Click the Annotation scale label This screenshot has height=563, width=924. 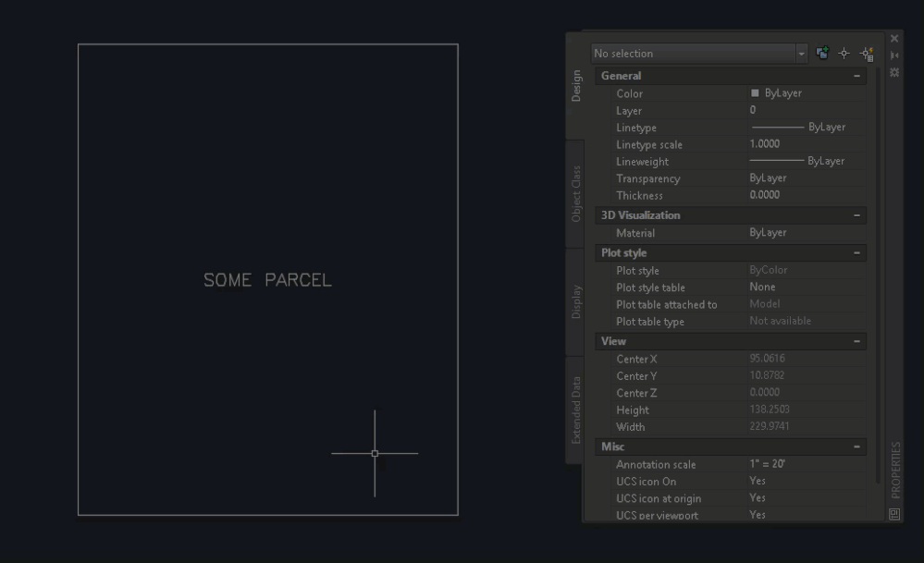point(656,465)
